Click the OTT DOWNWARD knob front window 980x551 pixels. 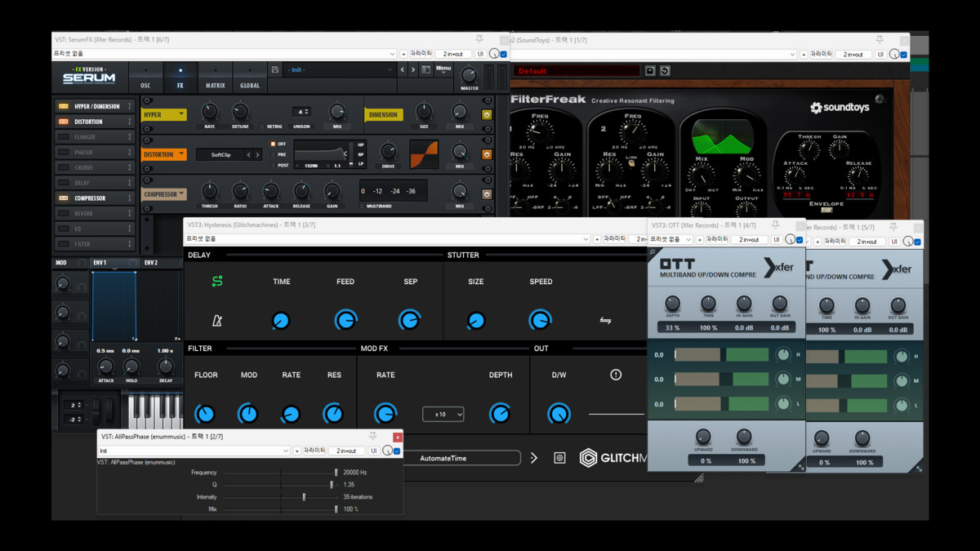(744, 435)
